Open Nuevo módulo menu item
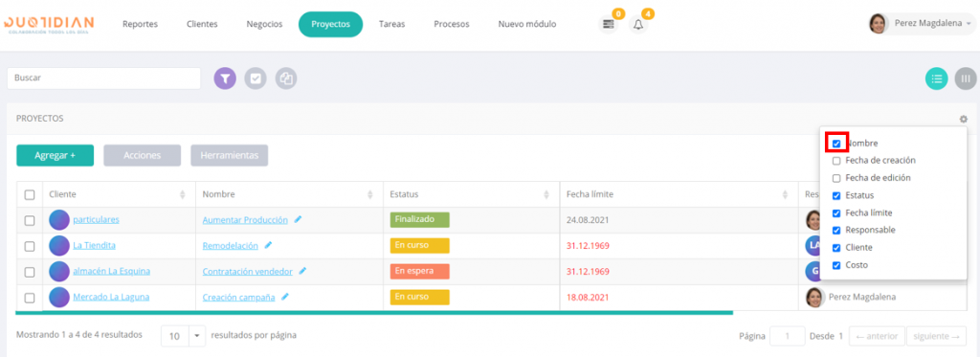Viewport: 980px width, 357px height. coord(527,24)
